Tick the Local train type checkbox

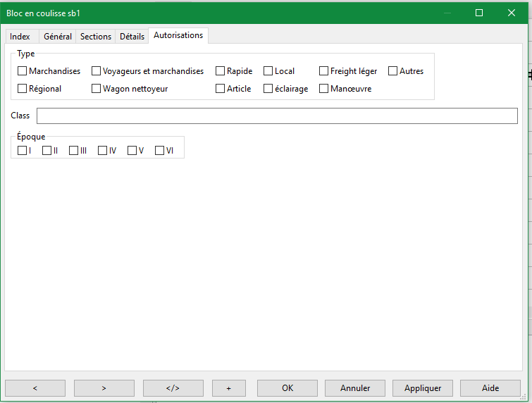pos(268,71)
